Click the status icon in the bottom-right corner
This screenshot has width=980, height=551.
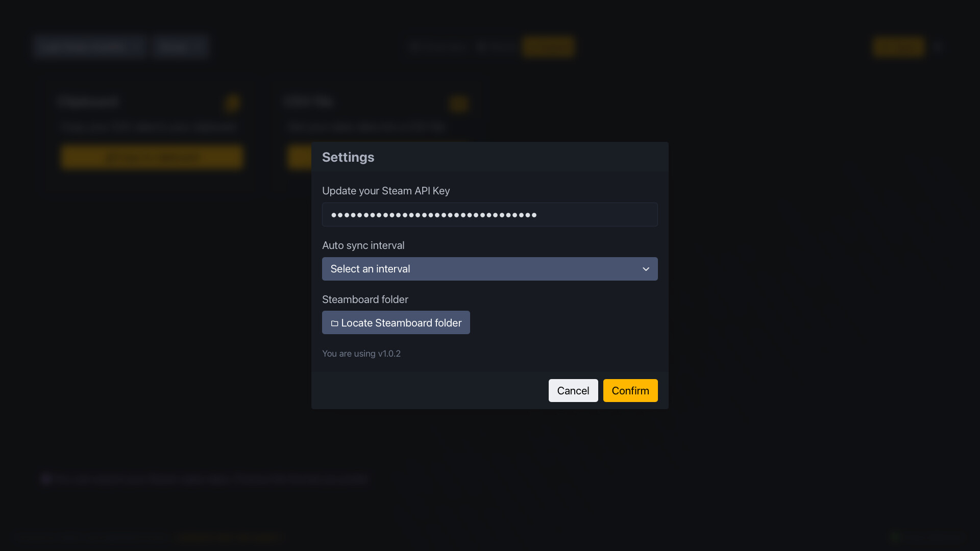893,537
